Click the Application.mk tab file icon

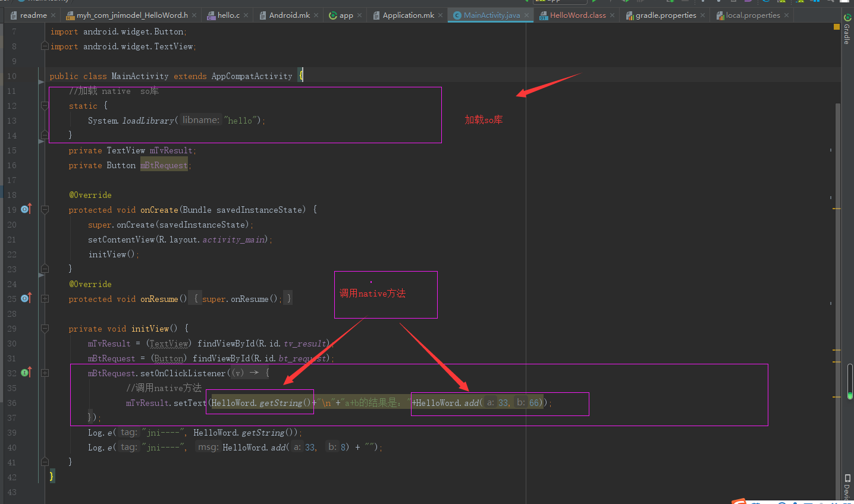[x=376, y=15]
